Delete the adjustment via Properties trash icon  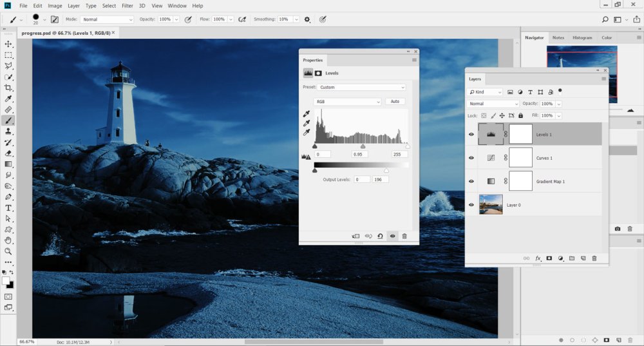click(404, 236)
